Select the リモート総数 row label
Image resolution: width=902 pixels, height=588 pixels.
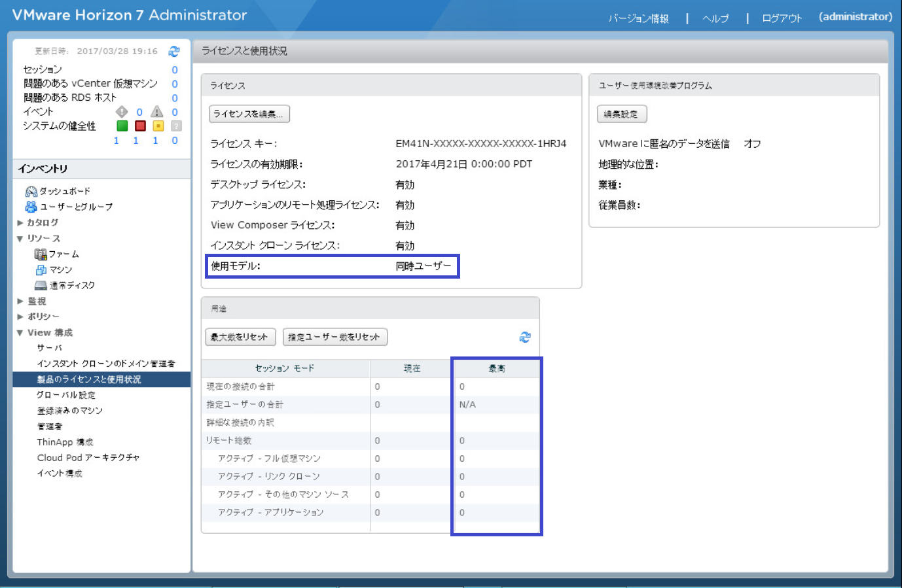[x=228, y=441]
